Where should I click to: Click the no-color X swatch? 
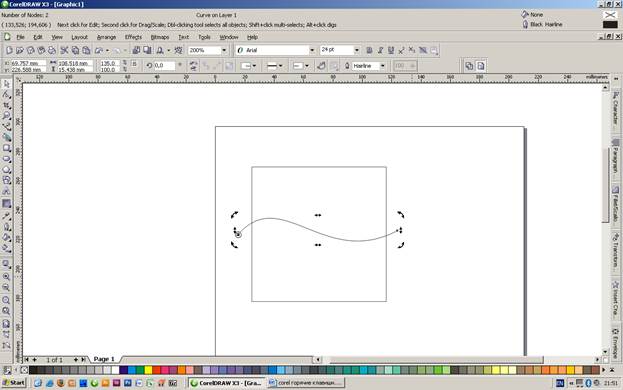click(24, 370)
